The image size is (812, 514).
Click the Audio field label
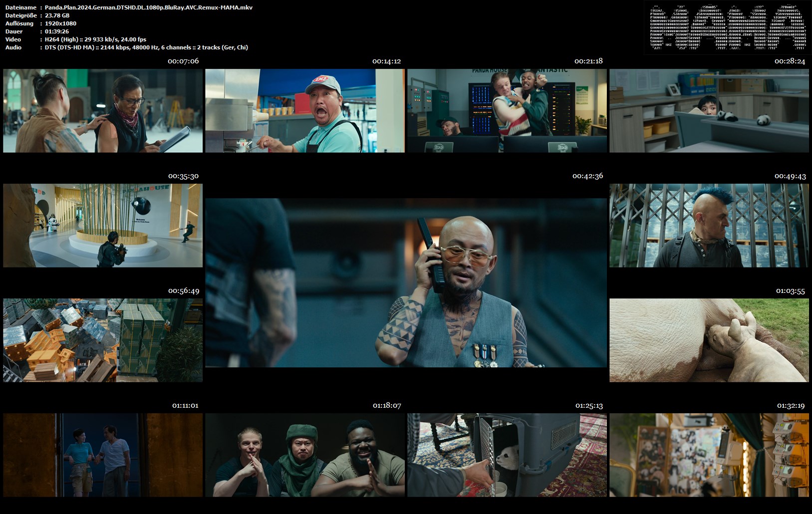(x=13, y=47)
